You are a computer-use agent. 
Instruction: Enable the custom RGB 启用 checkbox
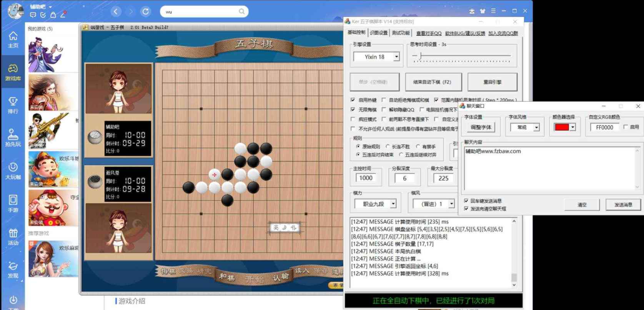click(626, 127)
